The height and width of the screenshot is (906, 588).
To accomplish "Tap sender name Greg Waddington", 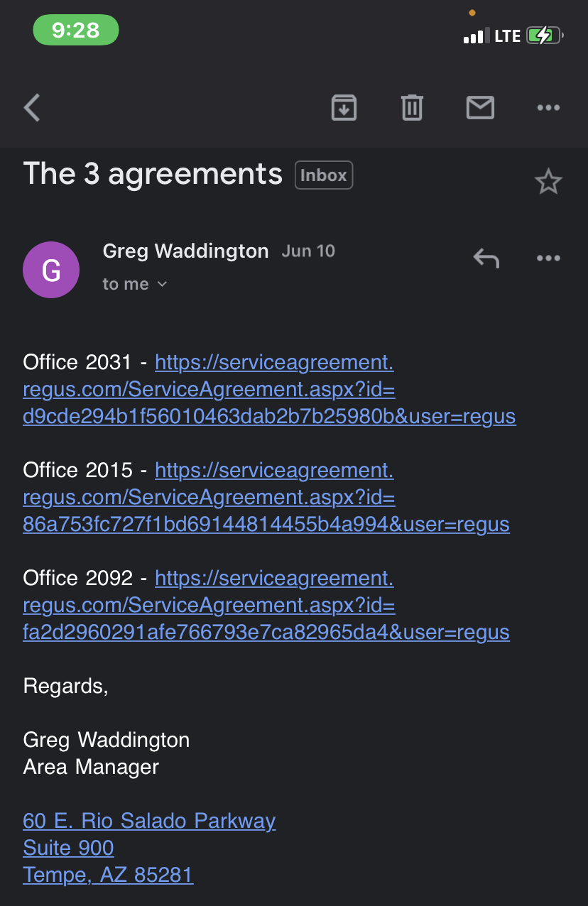I will tap(185, 251).
